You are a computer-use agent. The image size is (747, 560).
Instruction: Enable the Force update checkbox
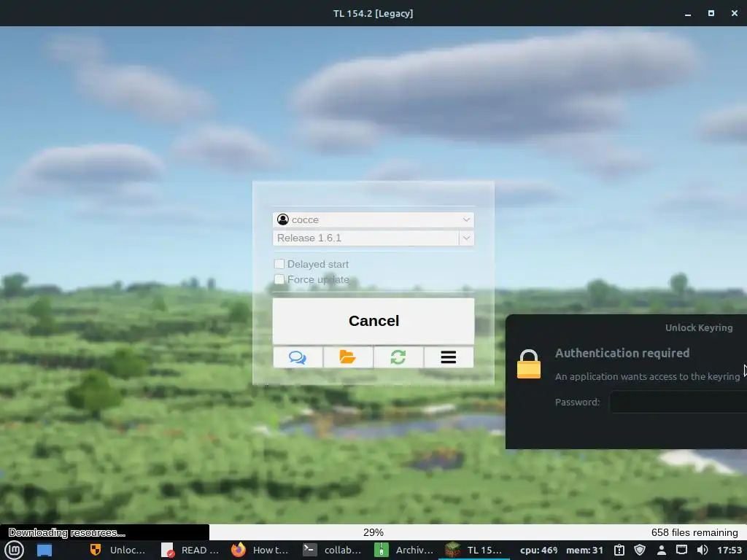279,279
